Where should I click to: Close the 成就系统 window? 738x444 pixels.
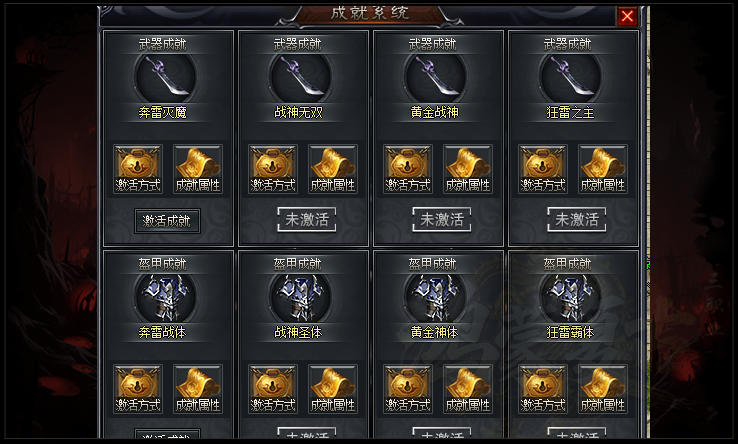(x=627, y=16)
